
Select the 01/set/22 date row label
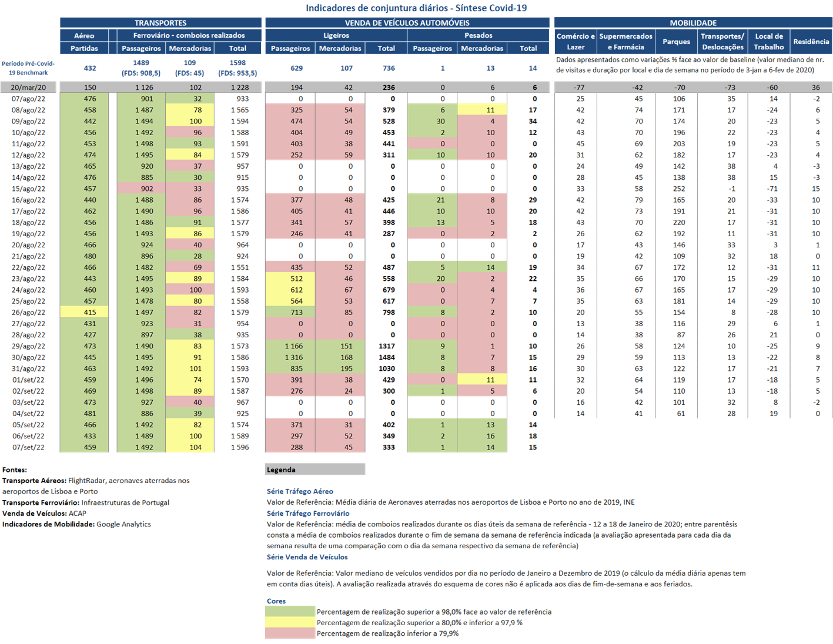tap(28, 380)
